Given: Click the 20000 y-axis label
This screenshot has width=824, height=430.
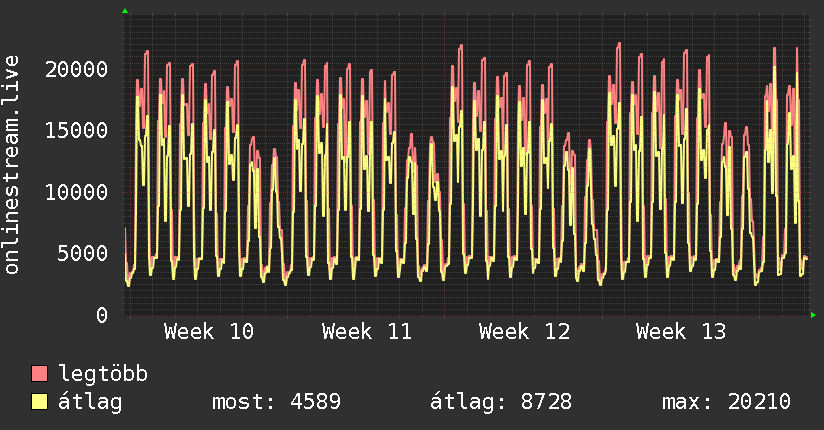Looking at the screenshot, I should 77,69.
